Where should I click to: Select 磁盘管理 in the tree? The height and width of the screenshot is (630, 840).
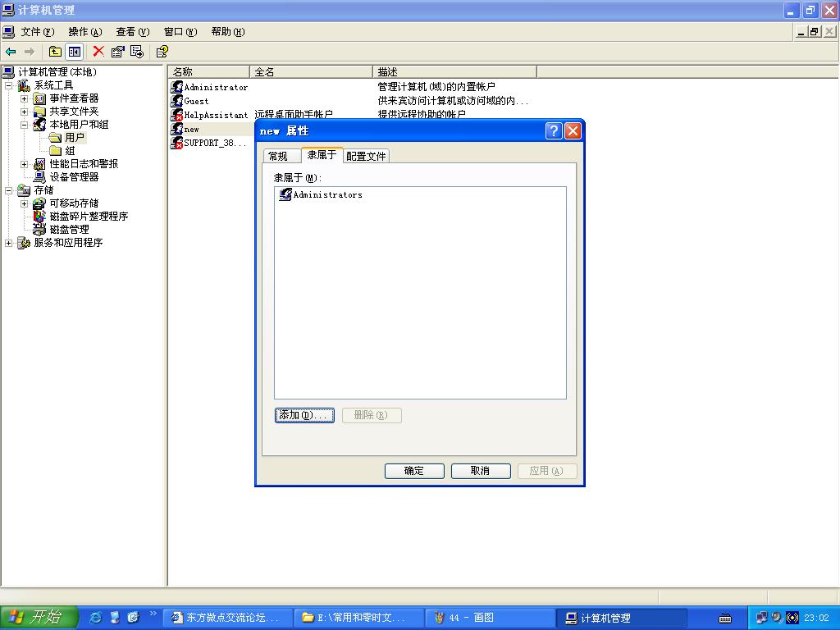coord(69,230)
